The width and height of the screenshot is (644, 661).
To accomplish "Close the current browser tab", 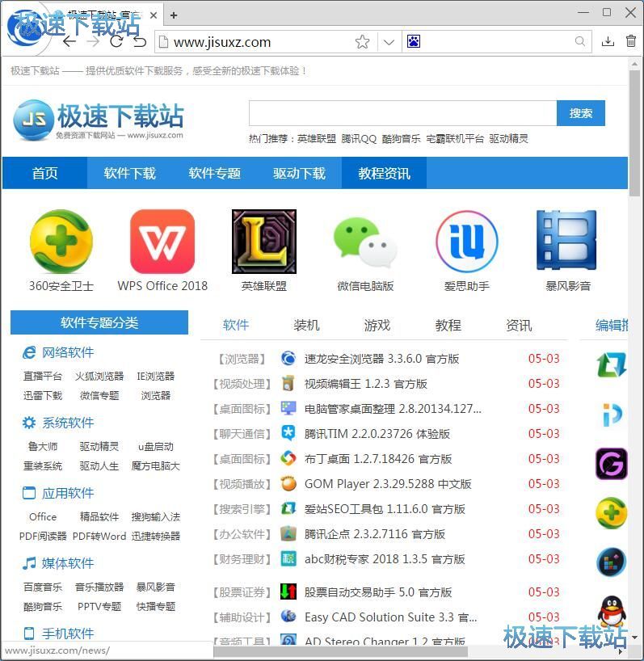I will coord(154,15).
